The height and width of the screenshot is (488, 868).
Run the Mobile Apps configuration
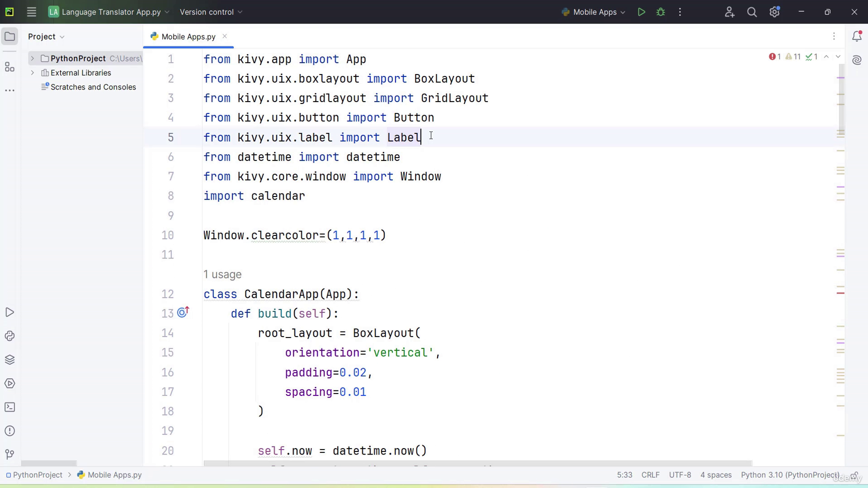pos(641,12)
